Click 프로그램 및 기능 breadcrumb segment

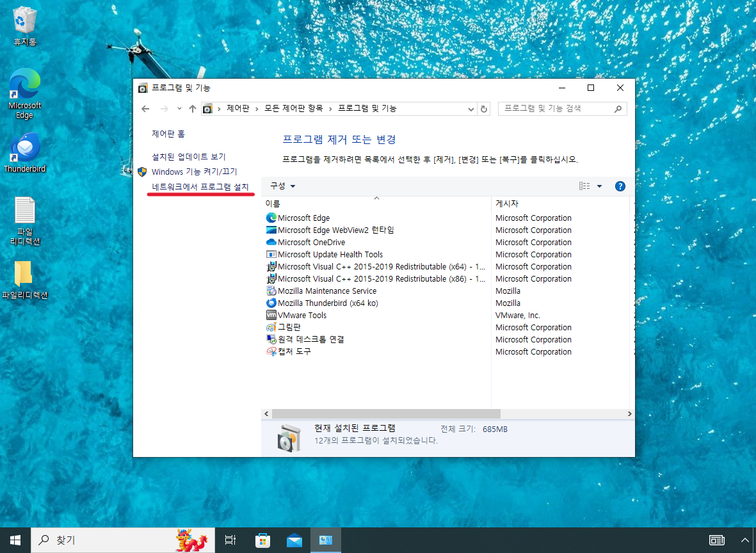point(367,108)
